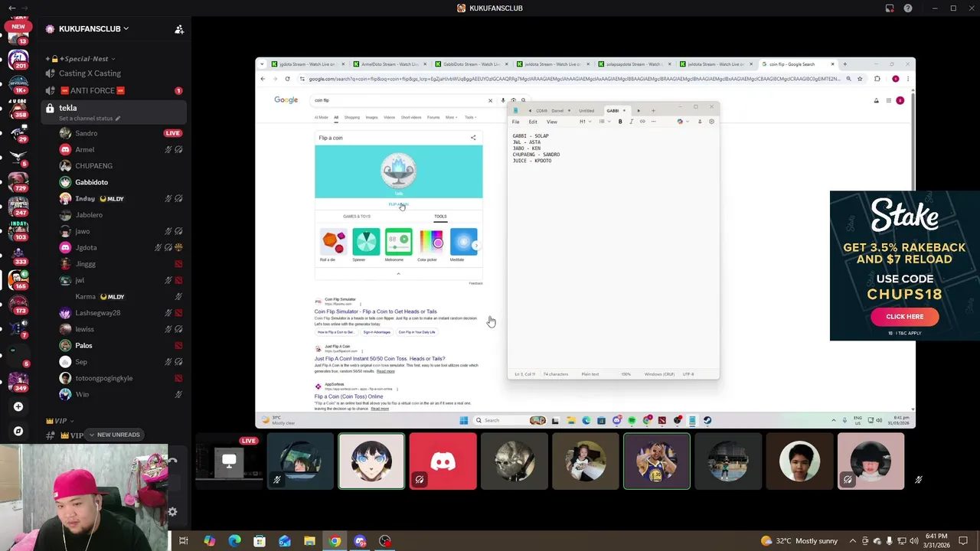
Task: Select the anime avatar participant tile
Action: click(371, 461)
